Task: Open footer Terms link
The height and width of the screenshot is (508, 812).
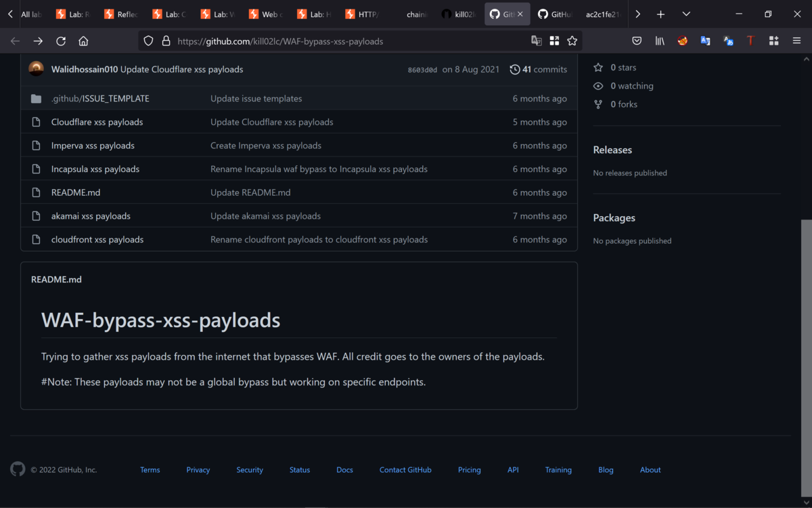Action: pyautogui.click(x=150, y=469)
